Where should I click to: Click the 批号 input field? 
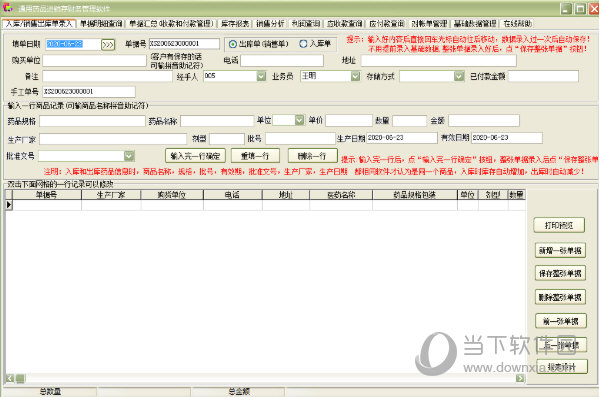[300, 138]
